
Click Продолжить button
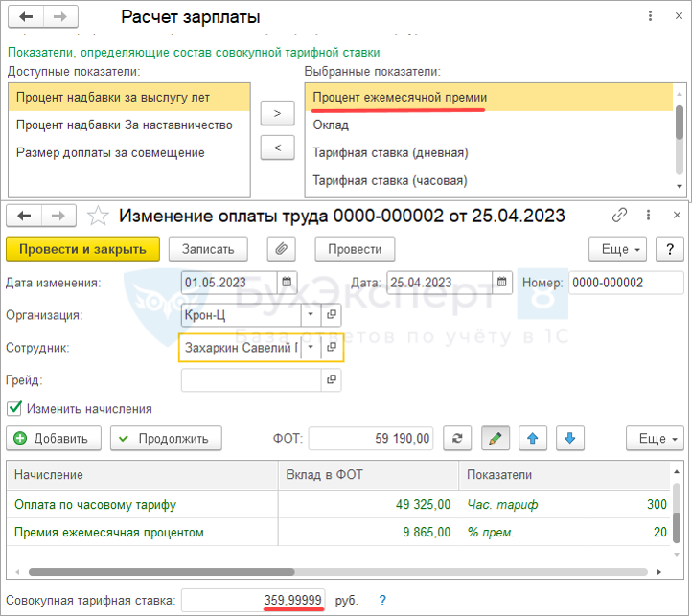coord(166,438)
